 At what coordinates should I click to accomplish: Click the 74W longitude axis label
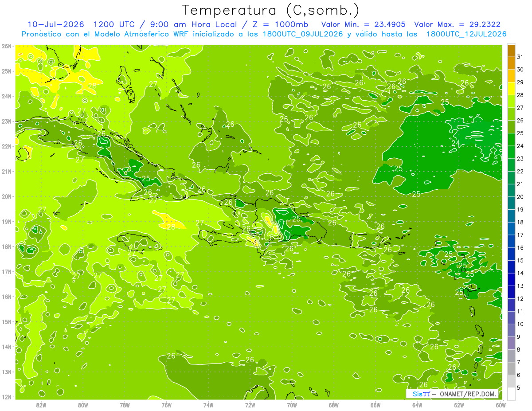click(208, 404)
